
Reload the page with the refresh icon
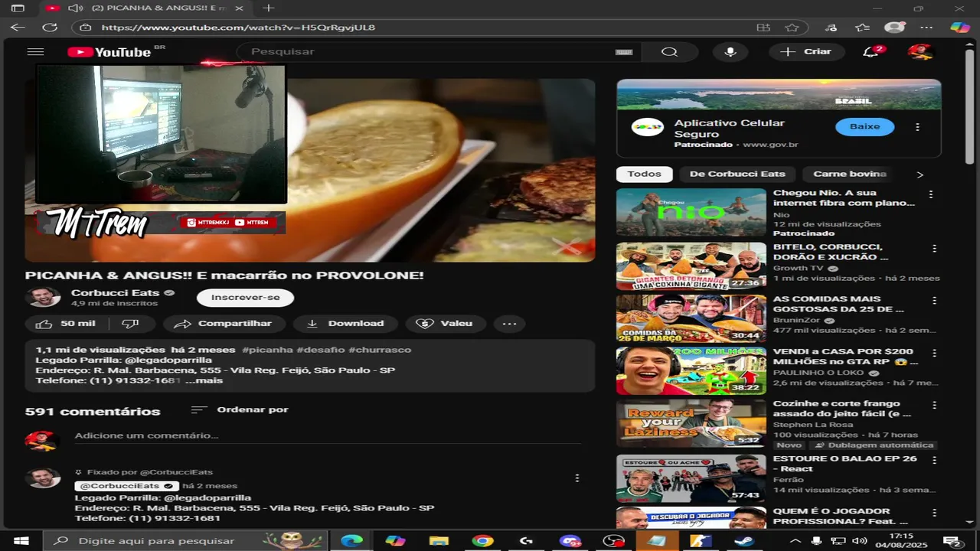tap(50, 28)
